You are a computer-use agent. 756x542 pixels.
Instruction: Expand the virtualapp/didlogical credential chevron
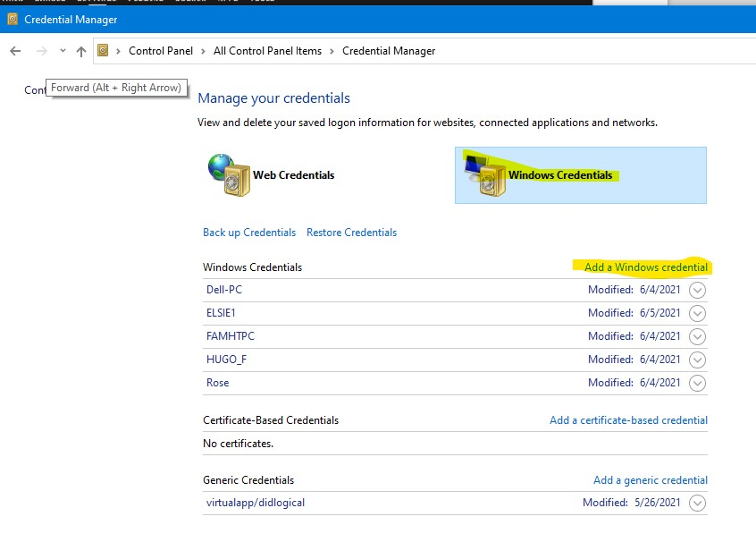point(697,503)
